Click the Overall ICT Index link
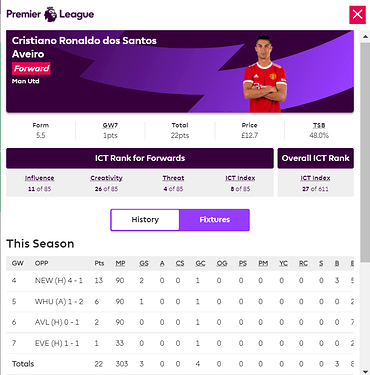 [315, 178]
